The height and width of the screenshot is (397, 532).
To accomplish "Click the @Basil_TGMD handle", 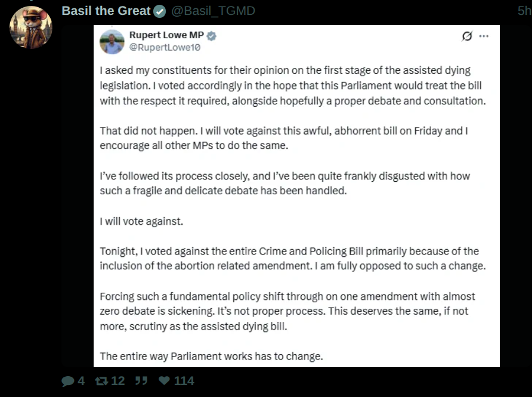I will click(x=213, y=11).
